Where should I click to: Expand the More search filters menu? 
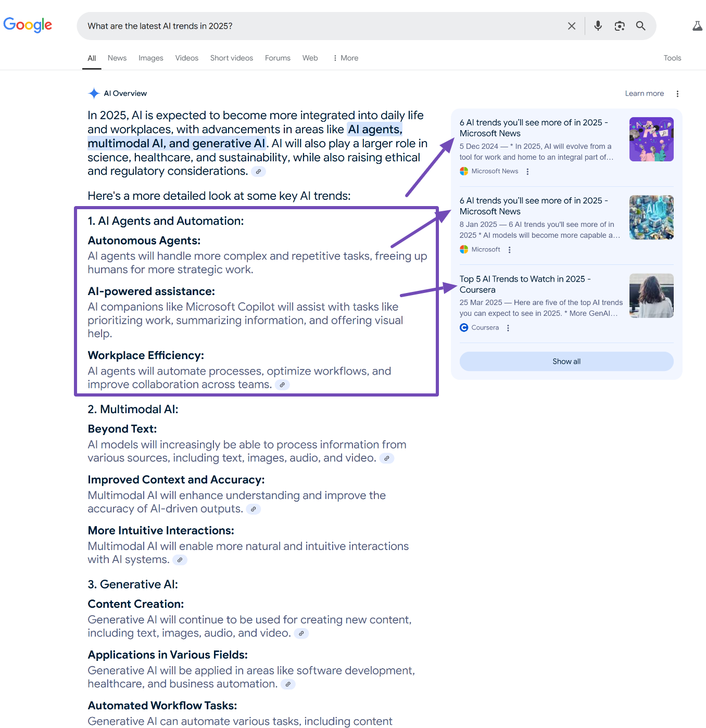click(x=346, y=58)
